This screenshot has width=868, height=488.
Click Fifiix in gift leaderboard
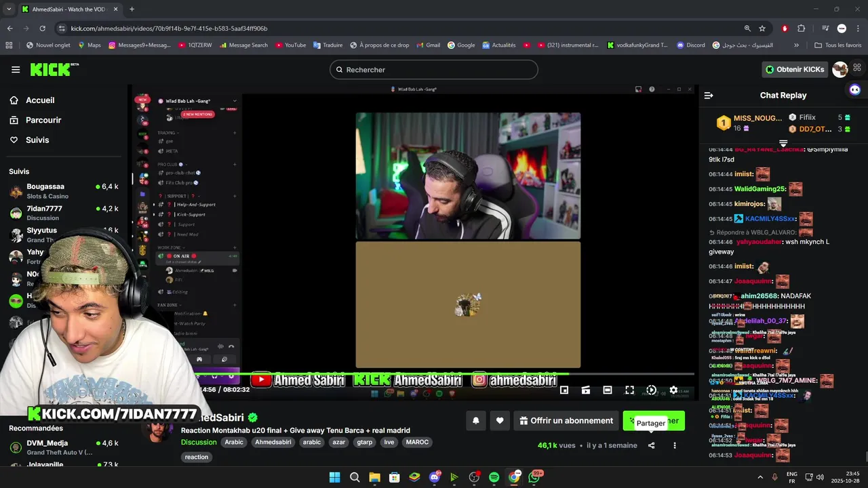[807, 117]
